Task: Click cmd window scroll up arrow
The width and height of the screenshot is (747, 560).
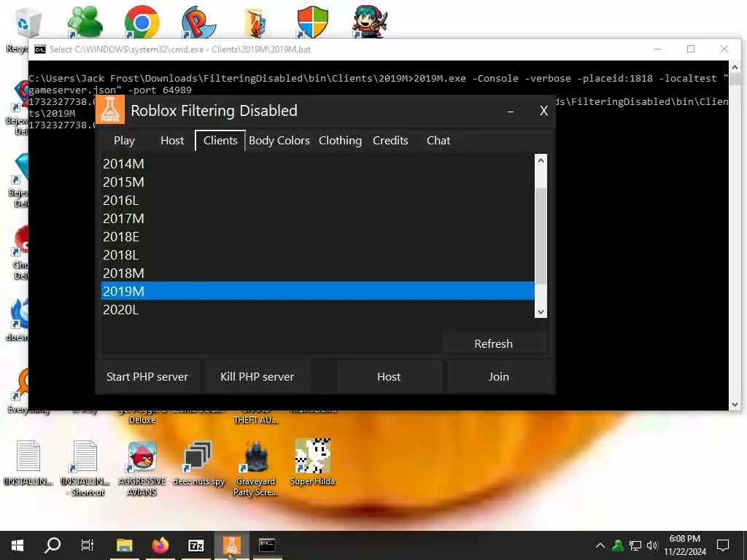Action: click(x=734, y=67)
